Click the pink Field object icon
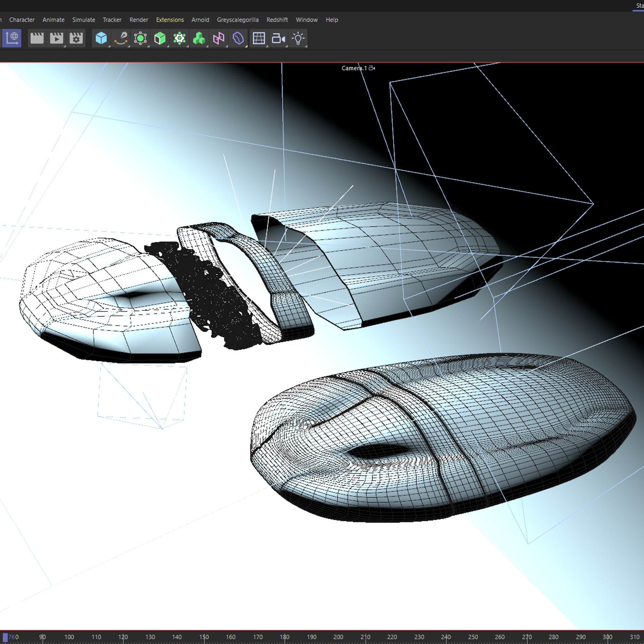Viewport: 644px width, 644px height. (219, 38)
